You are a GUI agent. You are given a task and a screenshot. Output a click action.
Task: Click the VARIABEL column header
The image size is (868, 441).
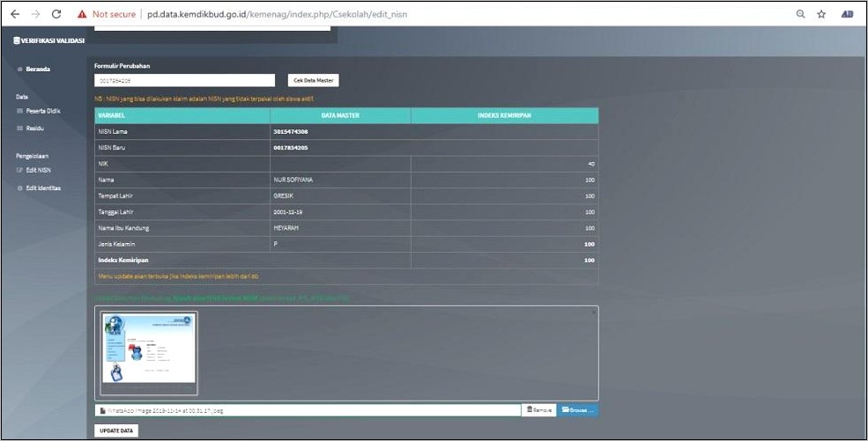182,115
